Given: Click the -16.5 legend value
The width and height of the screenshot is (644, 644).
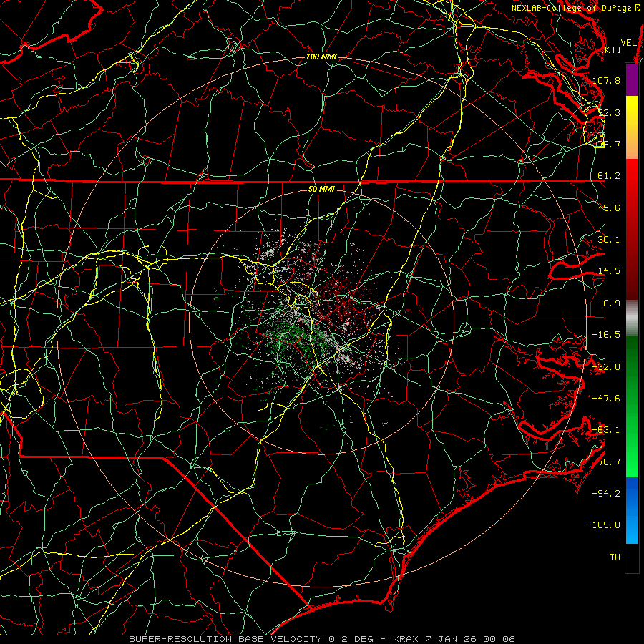Looking at the screenshot, I should (x=606, y=335).
